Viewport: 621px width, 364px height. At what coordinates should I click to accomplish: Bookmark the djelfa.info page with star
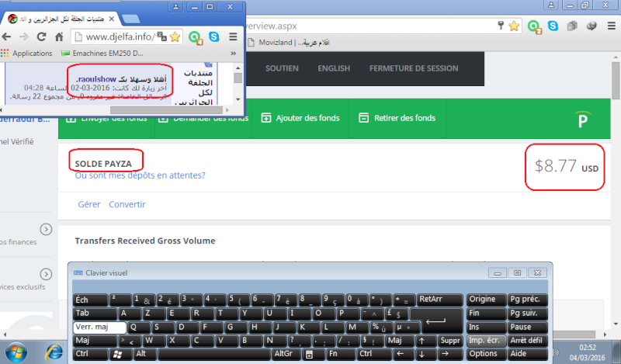pyautogui.click(x=175, y=36)
